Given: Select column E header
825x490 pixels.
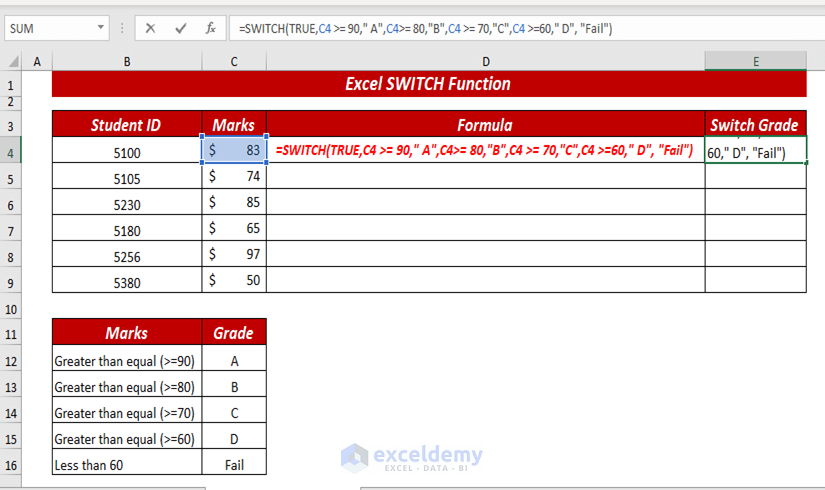Looking at the screenshot, I should [x=756, y=62].
